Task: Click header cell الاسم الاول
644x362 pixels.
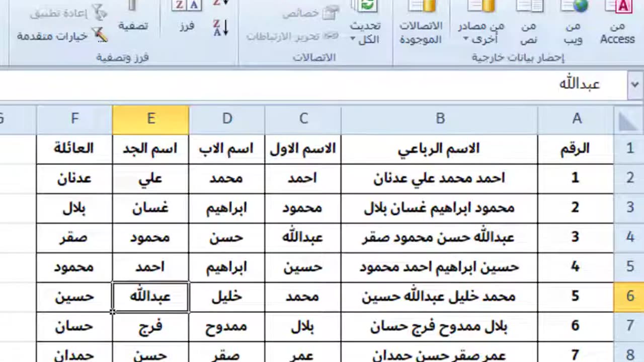Action: pos(303,149)
